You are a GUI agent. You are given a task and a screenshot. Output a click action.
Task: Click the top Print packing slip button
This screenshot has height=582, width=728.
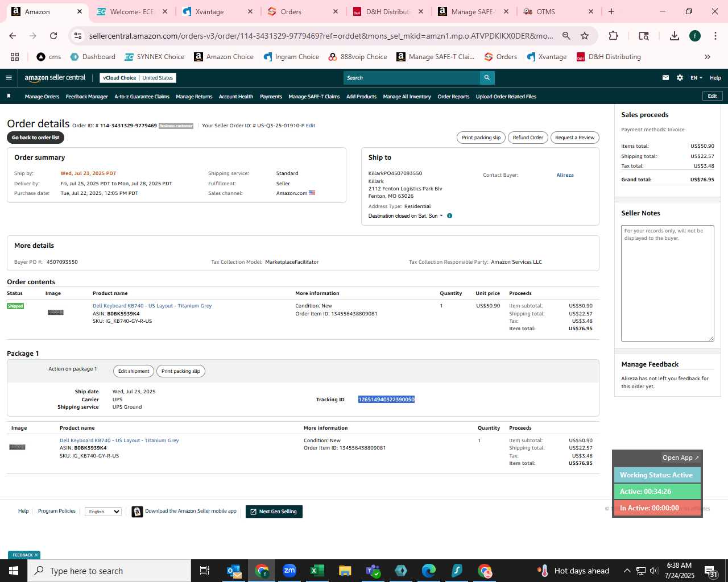tap(481, 138)
